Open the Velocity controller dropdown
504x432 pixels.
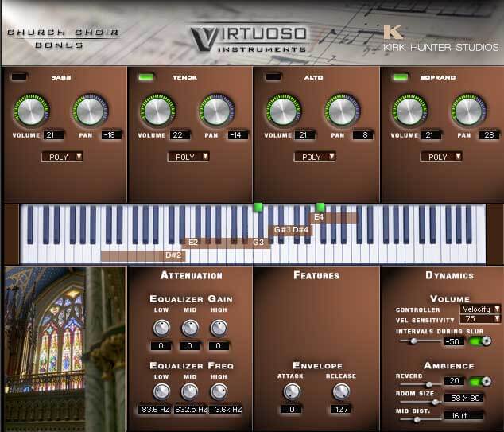coord(480,309)
